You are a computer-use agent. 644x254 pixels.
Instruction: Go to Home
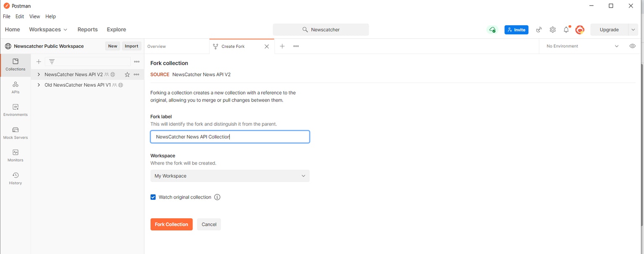[x=13, y=29]
